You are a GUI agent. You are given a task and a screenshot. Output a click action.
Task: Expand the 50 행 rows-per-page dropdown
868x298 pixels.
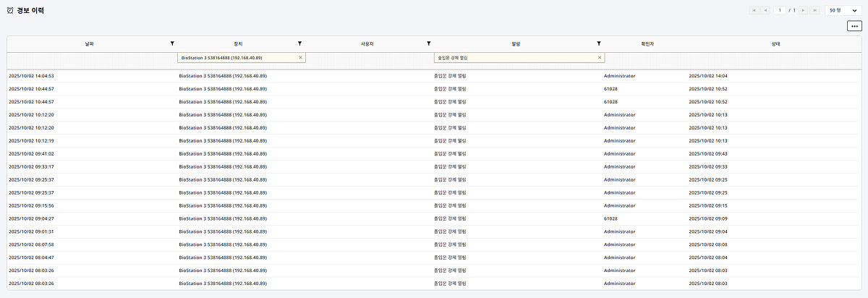pyautogui.click(x=843, y=10)
